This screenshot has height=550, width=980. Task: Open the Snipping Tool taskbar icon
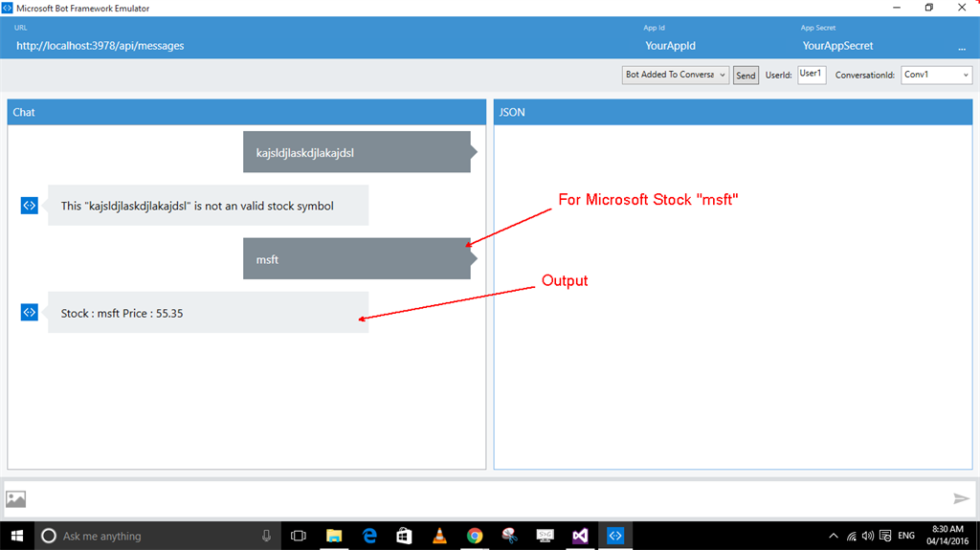[x=510, y=536]
